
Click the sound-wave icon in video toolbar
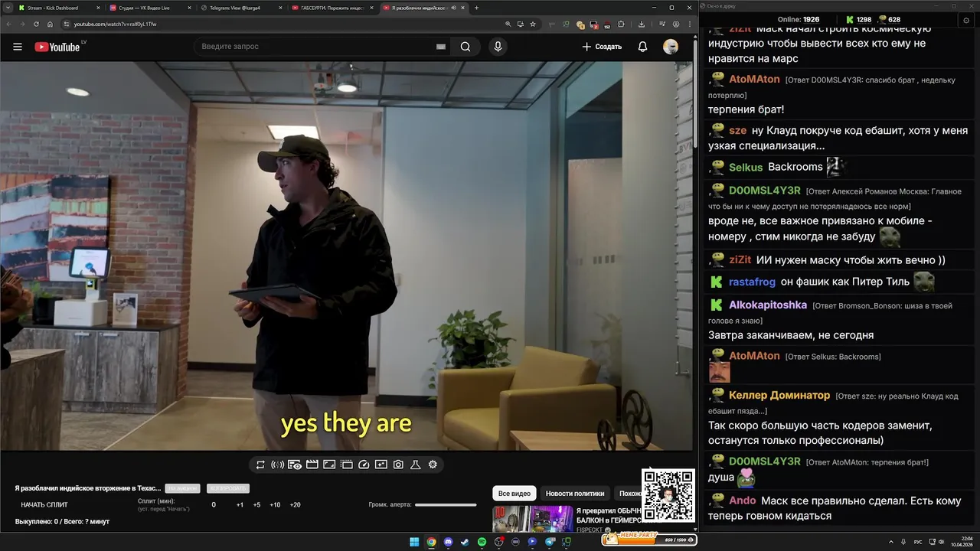[x=277, y=465]
